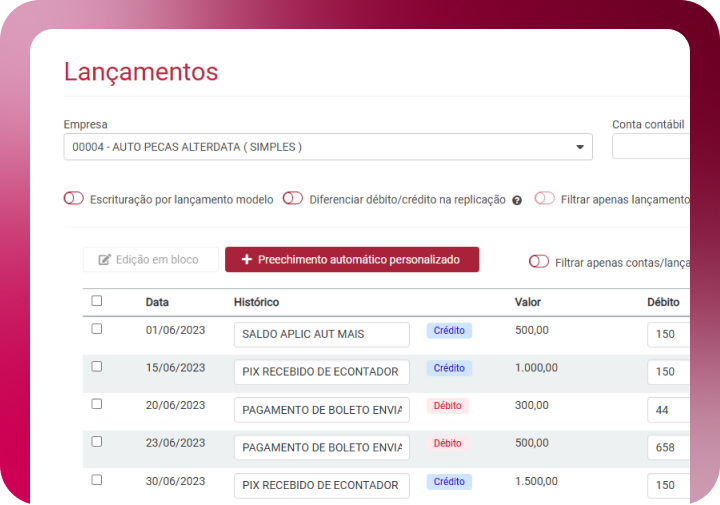Toggle the Filtrar apenas lançamentos switch
The width and height of the screenshot is (720, 505).
click(545, 198)
